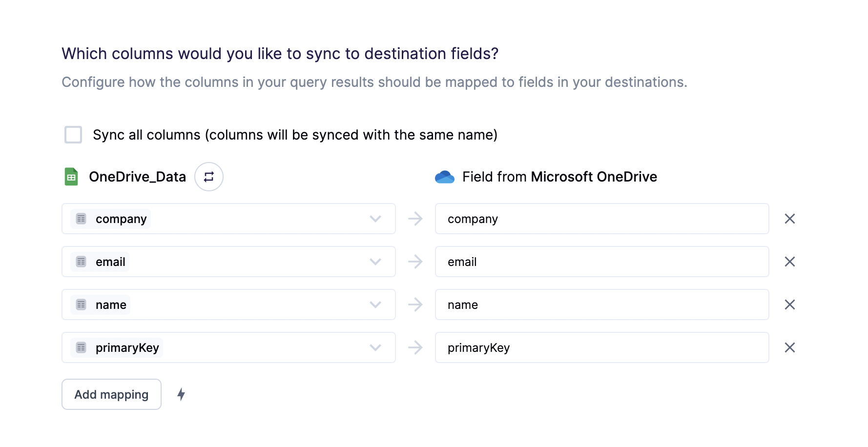The height and width of the screenshot is (447, 868).
Task: Click the mapping arrow in the name row
Action: click(x=415, y=305)
